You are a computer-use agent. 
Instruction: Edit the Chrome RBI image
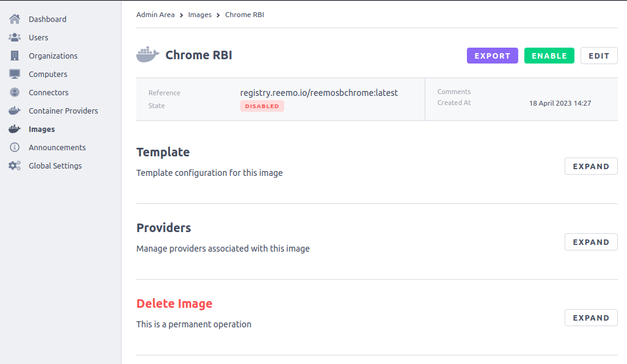(x=599, y=56)
